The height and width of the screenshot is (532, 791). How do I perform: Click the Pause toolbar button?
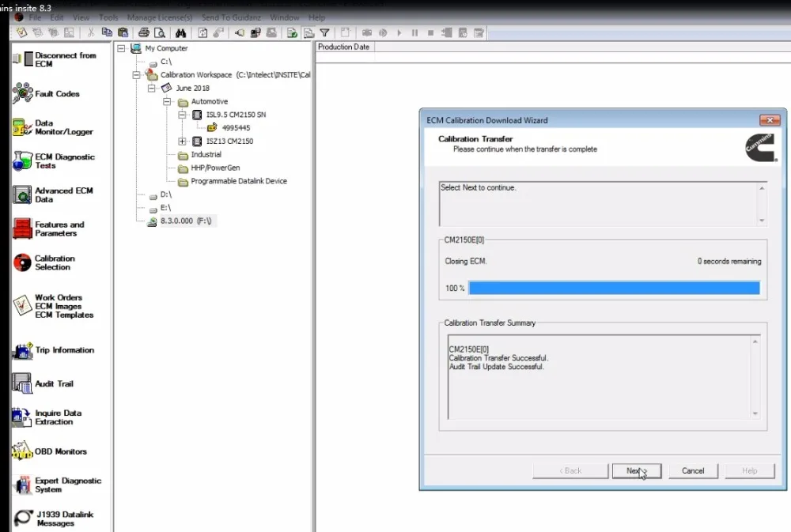click(x=414, y=32)
